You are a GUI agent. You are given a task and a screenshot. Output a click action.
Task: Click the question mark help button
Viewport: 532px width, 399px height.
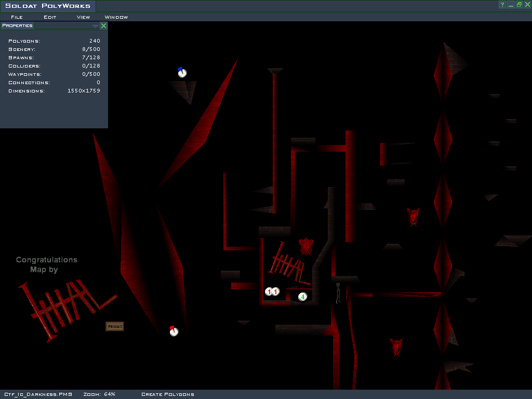(x=502, y=5)
